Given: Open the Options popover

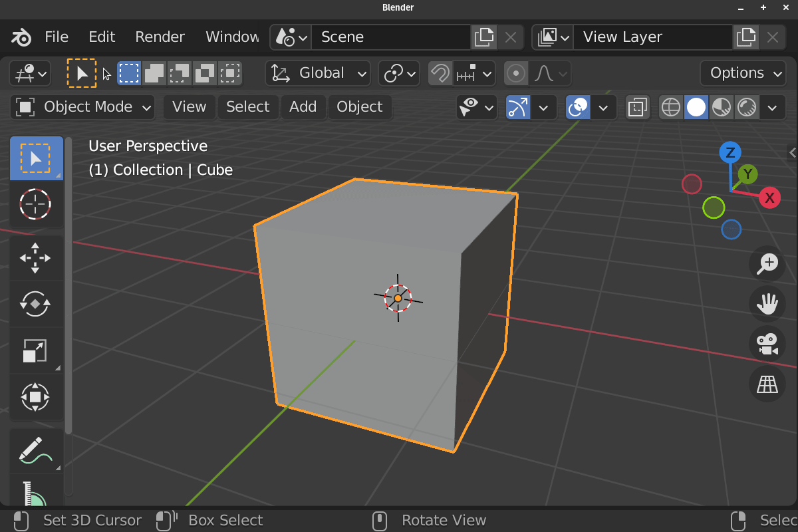Looking at the screenshot, I should point(743,73).
